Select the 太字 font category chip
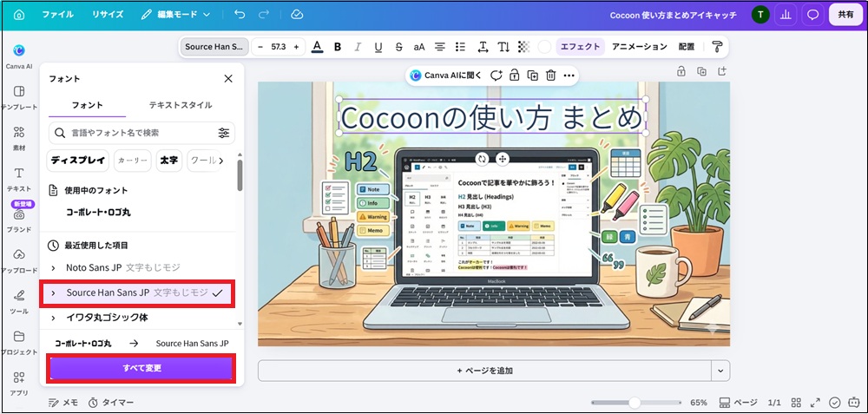Screen dimensions: 868x414 (x=169, y=161)
